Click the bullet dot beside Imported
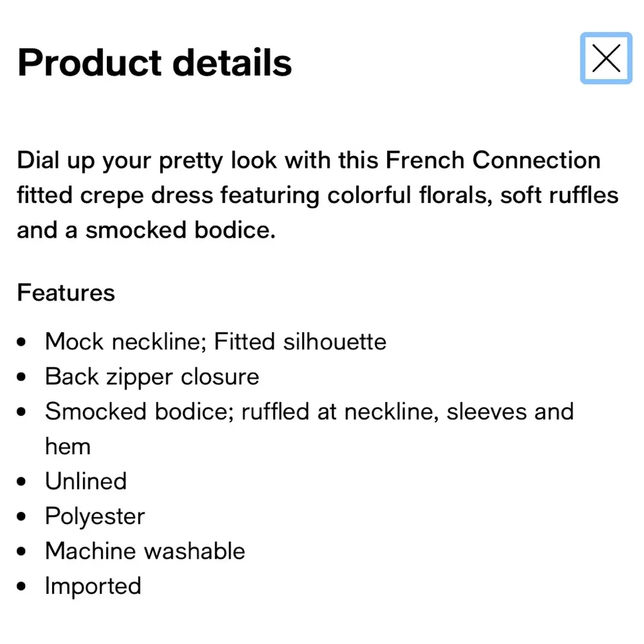 [x=22, y=585]
